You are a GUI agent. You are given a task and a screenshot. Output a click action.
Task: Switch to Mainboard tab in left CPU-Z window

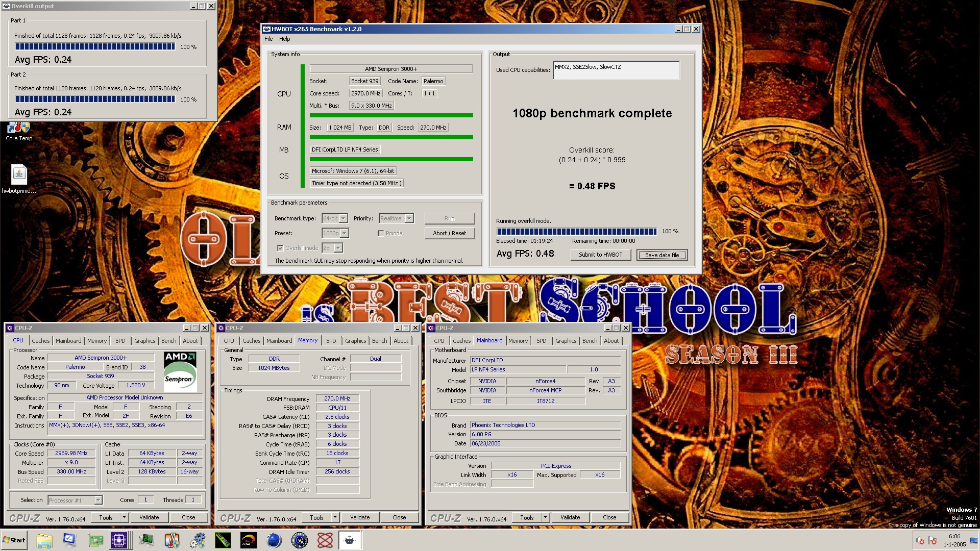[x=68, y=341]
